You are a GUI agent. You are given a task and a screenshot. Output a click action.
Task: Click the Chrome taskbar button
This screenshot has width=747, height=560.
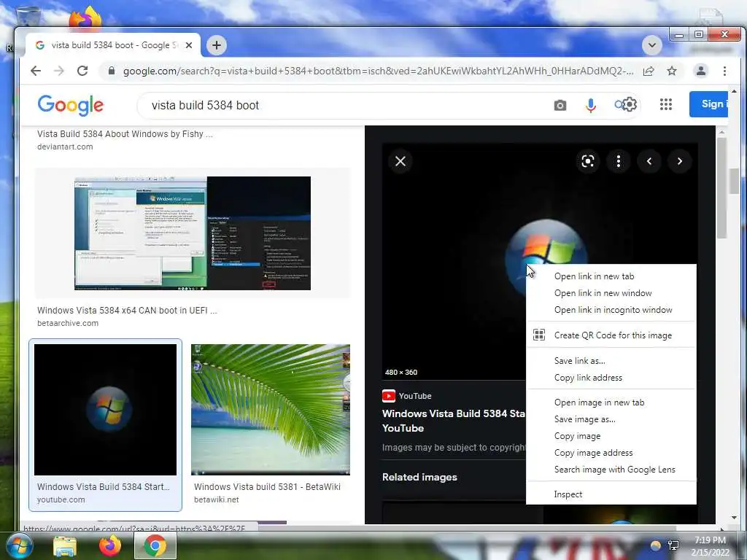click(155, 545)
